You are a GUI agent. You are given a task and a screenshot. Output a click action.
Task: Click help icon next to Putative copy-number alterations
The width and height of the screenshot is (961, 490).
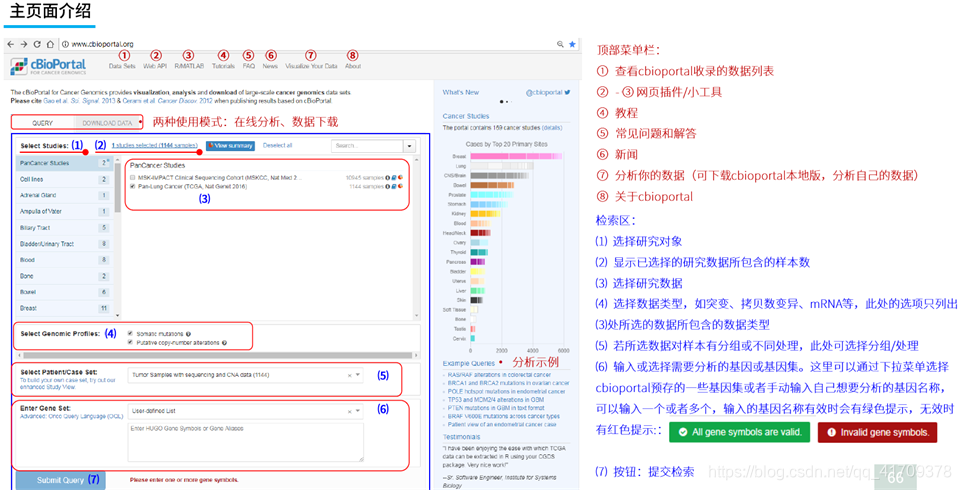[224, 343]
